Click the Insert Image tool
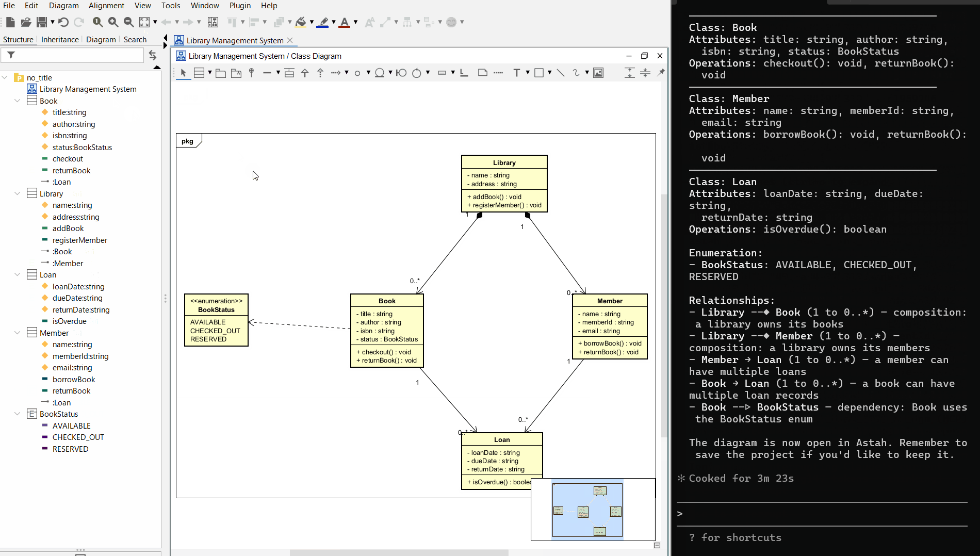This screenshot has width=980, height=556. click(x=598, y=73)
